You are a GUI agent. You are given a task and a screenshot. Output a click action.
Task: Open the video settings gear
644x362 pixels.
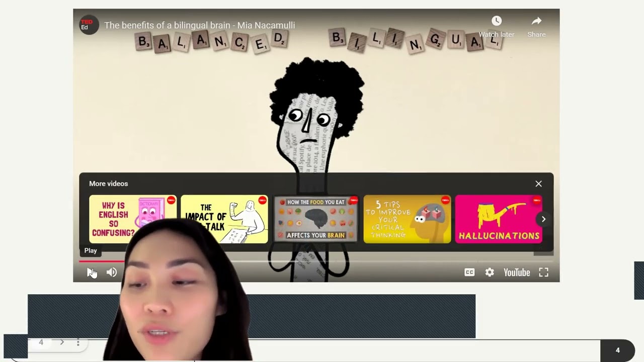490,272
